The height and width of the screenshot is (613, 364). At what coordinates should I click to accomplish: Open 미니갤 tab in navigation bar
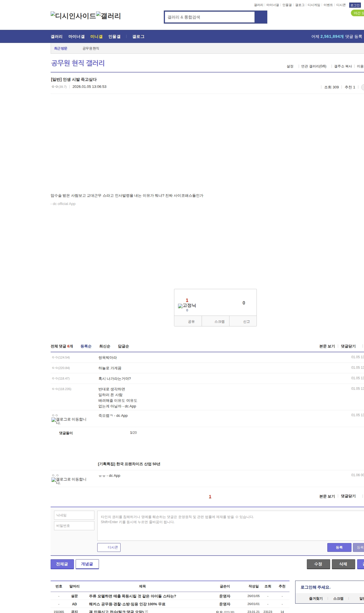click(96, 37)
